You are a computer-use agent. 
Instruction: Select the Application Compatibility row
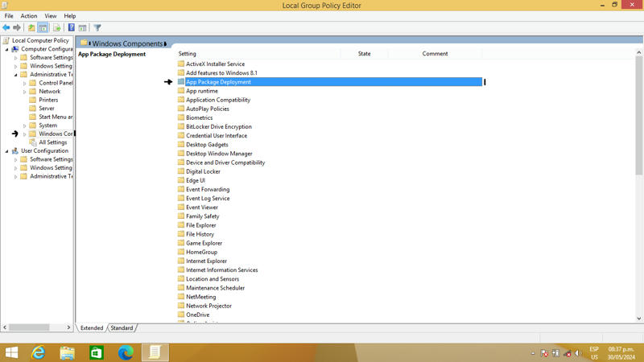[330, 100]
